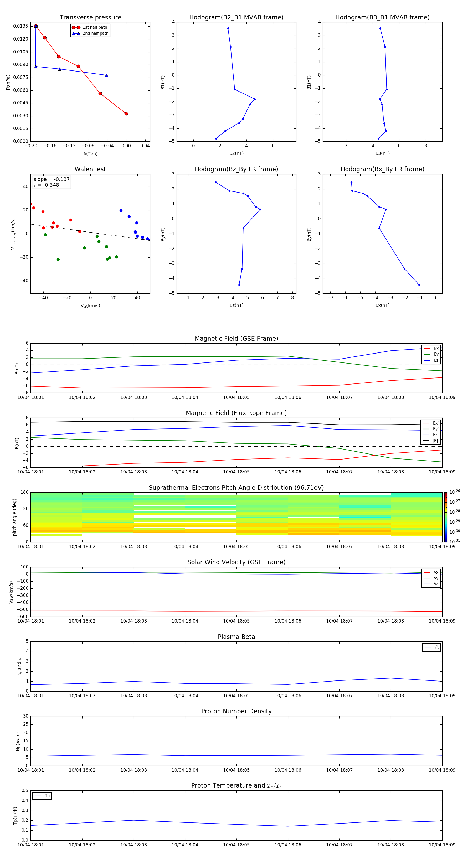Click the 'Hodogram(B2_B1 MVAB frame)' title
Image resolution: width=473 pixels, height=868 pixels.
click(236, 18)
